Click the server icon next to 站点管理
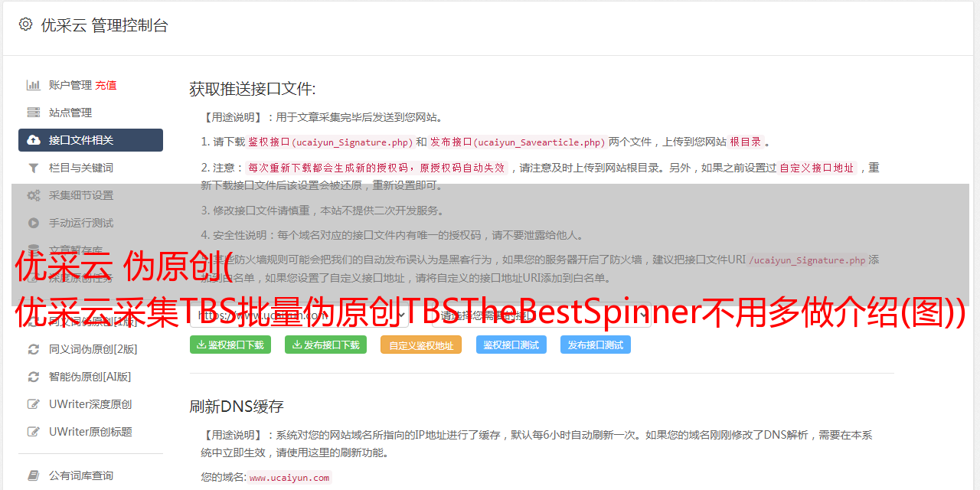Image resolution: width=980 pixels, height=490 pixels. 34,113
